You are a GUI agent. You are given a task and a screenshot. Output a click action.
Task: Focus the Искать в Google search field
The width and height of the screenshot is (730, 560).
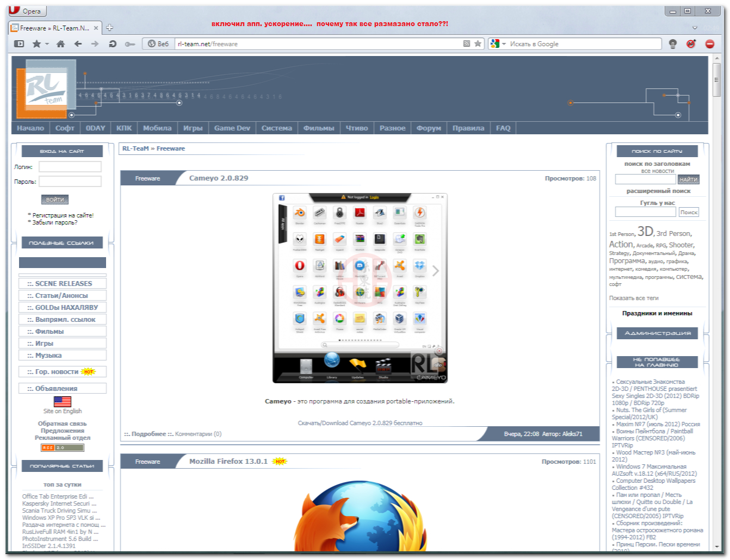coord(585,44)
